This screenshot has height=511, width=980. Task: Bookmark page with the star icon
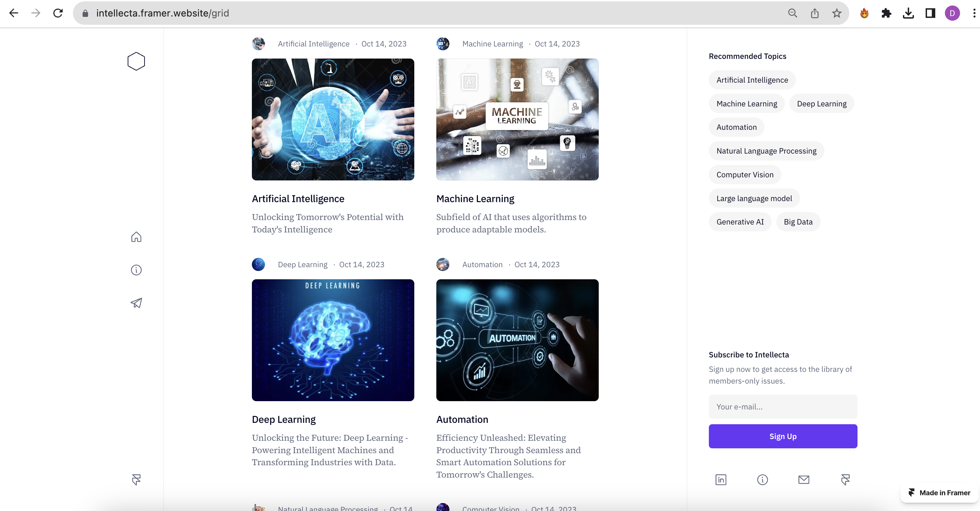(836, 13)
